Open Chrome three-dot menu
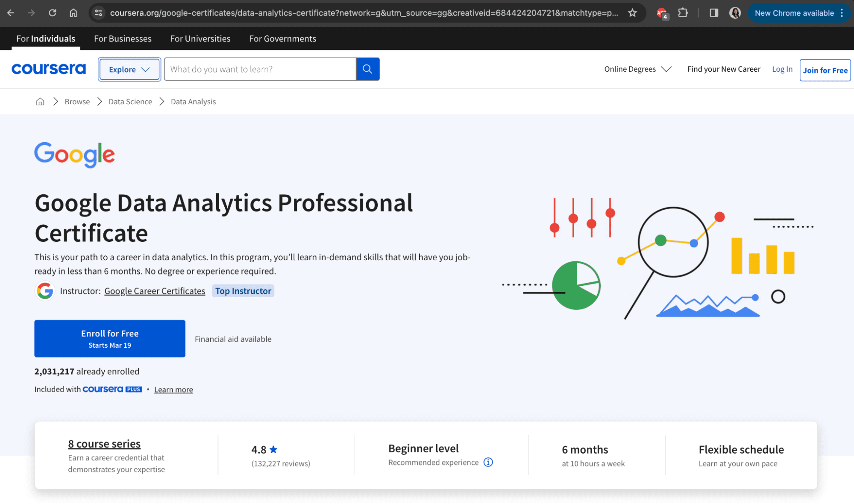 [842, 13]
